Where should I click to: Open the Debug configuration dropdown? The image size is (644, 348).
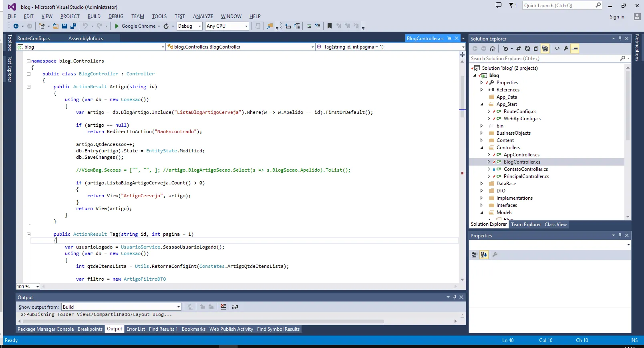click(190, 26)
